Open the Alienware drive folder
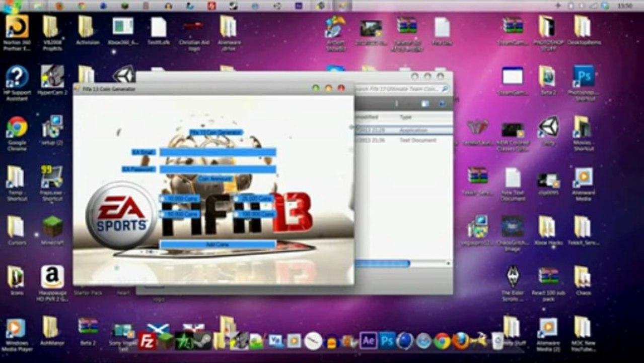 (229, 32)
